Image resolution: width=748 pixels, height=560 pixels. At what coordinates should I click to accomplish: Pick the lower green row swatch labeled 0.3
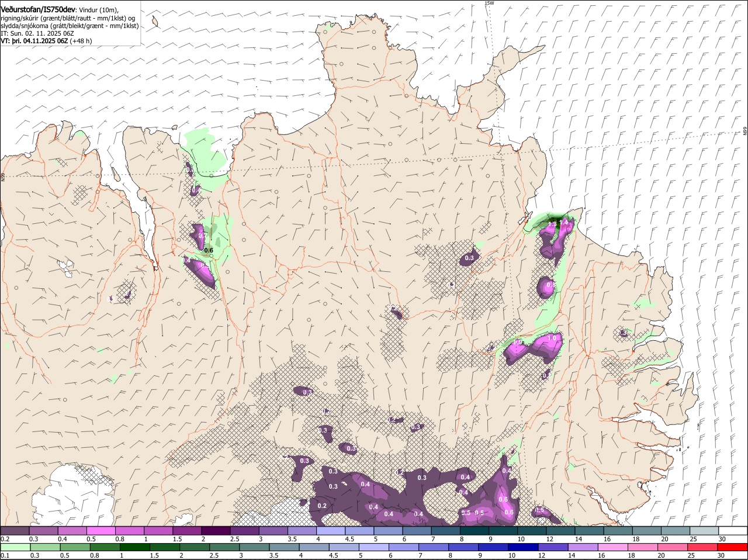(x=45, y=547)
